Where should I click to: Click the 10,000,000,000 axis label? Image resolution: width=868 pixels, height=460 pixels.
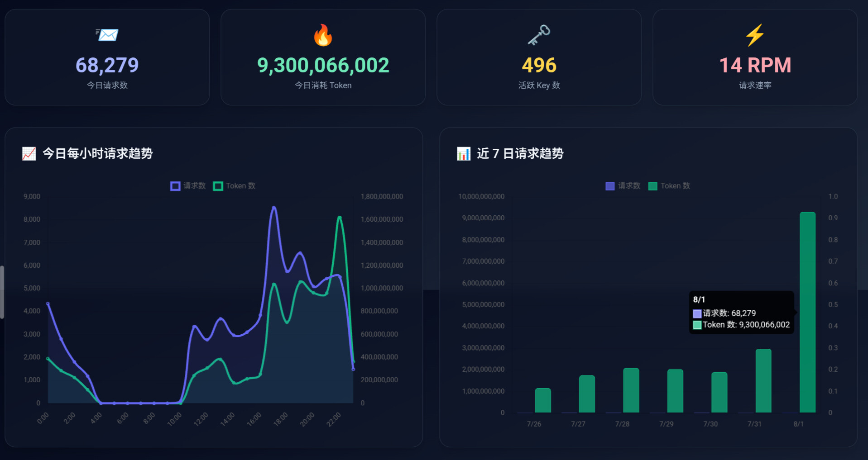481,197
